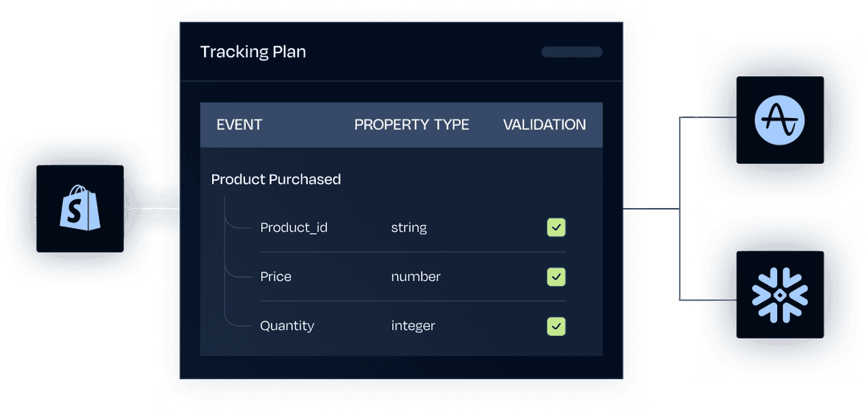Image resolution: width=868 pixels, height=412 pixels.
Task: Select the Amplitude destination icon
Action: [780, 120]
